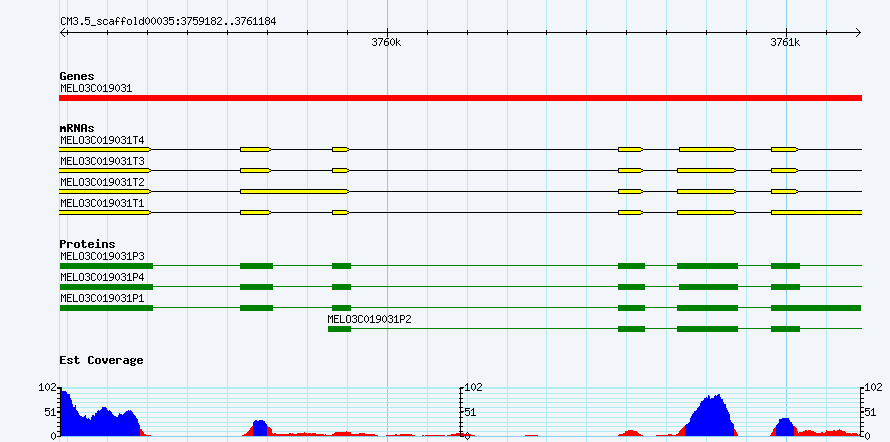
Task: Click the ruler's left arrowhead
Action: pos(64,32)
